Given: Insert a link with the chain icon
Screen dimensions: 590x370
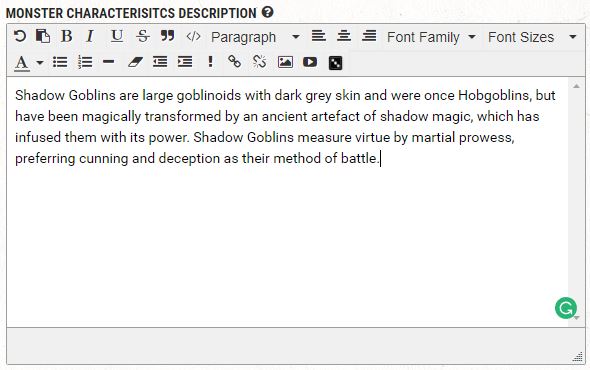Looking at the screenshot, I should click(234, 61).
